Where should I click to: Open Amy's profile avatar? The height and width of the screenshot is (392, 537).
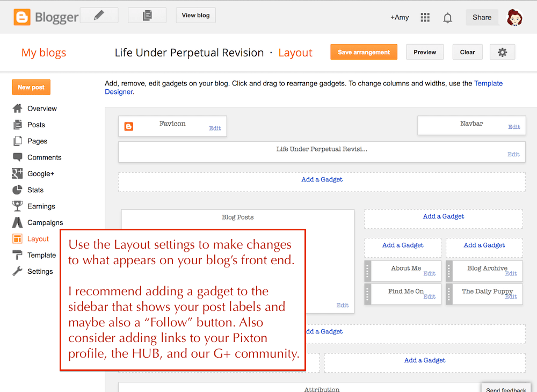coord(515,18)
